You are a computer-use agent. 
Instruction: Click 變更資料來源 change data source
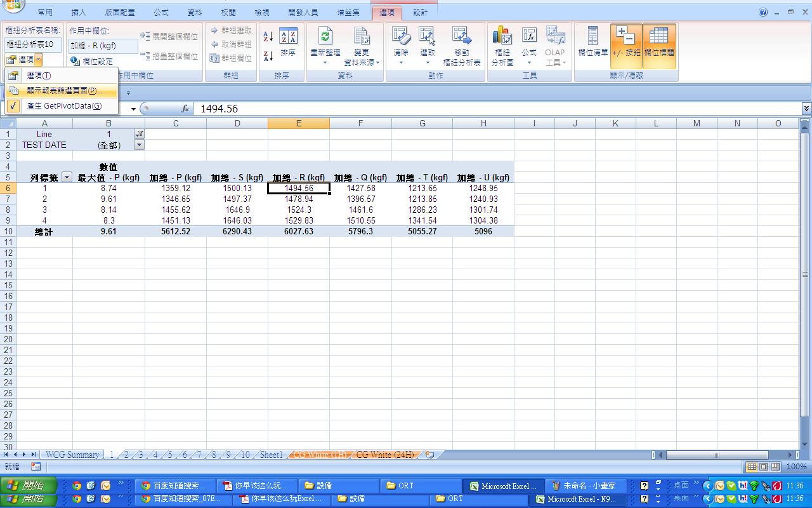click(362, 46)
